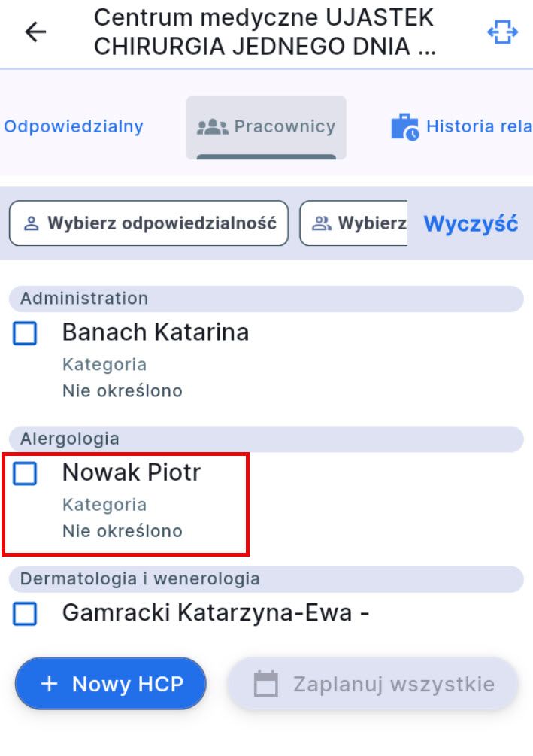Click the people group icon on Pracownicy tab
Screen dimensions: 533x756
[x=212, y=126]
